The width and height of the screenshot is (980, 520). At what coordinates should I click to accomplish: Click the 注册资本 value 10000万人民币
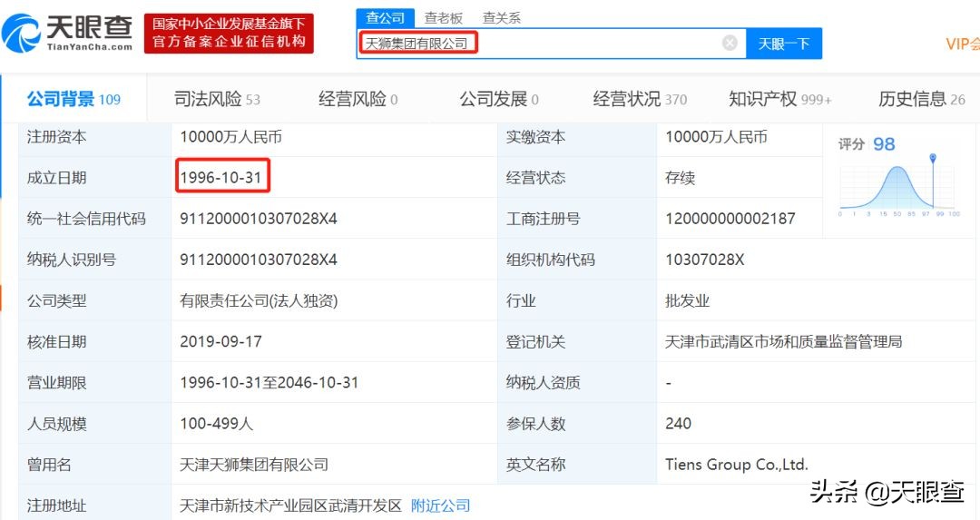(230, 137)
